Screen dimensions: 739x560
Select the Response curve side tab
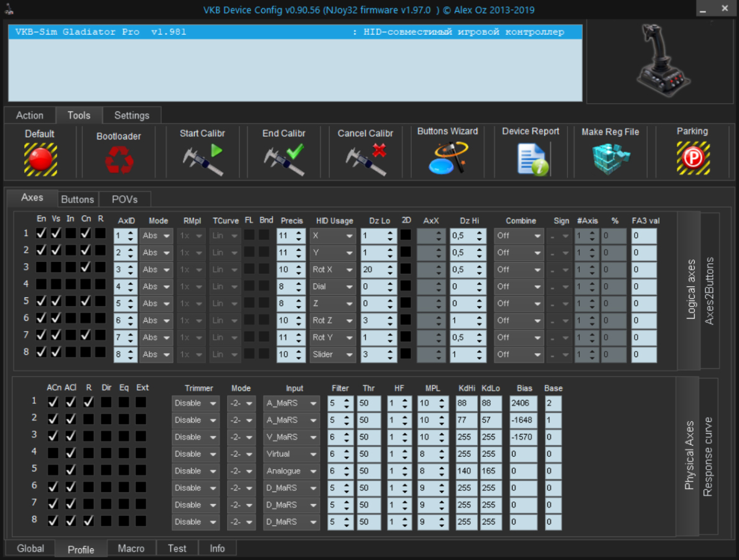pos(707,456)
